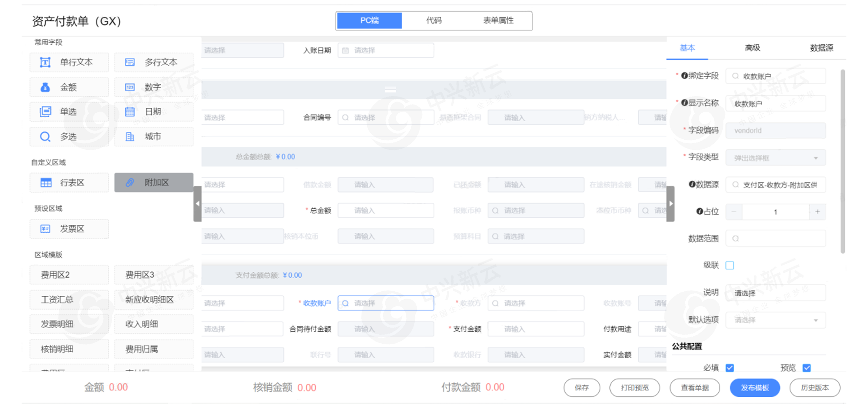Select the 附加区 paperclip icon

(x=130, y=183)
